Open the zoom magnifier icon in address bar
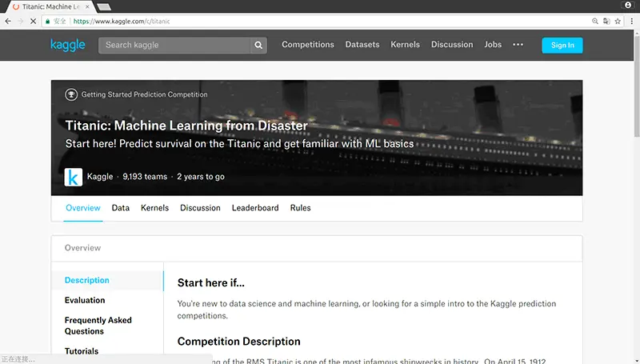Image resolution: width=640 pixels, height=364 pixels. [595, 22]
